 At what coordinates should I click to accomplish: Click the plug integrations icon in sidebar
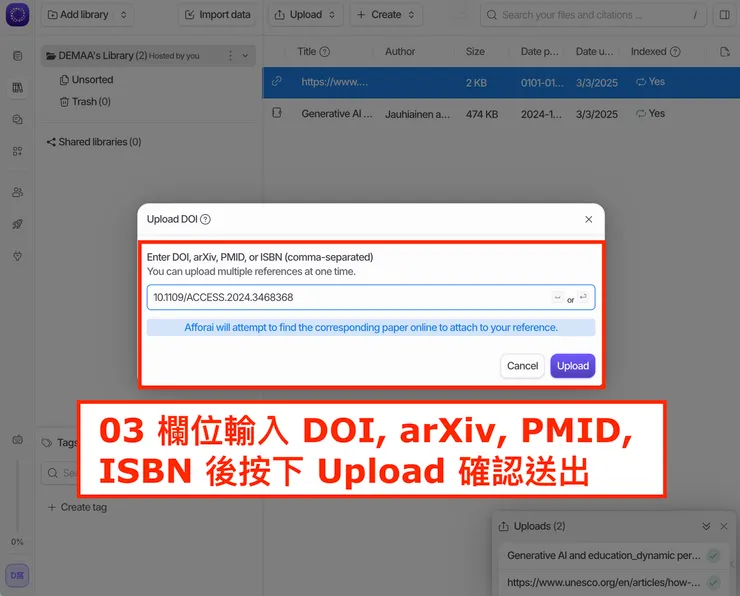pos(17,256)
